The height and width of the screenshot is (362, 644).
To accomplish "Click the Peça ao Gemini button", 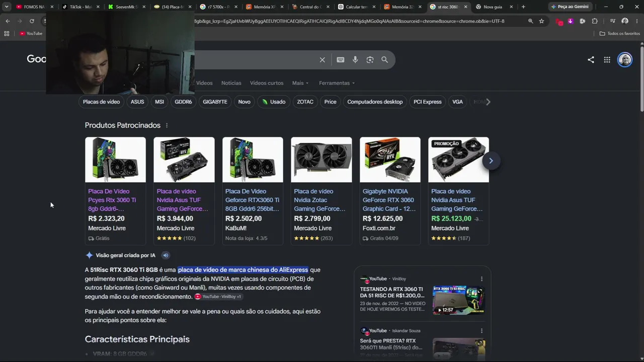I will [570, 7].
